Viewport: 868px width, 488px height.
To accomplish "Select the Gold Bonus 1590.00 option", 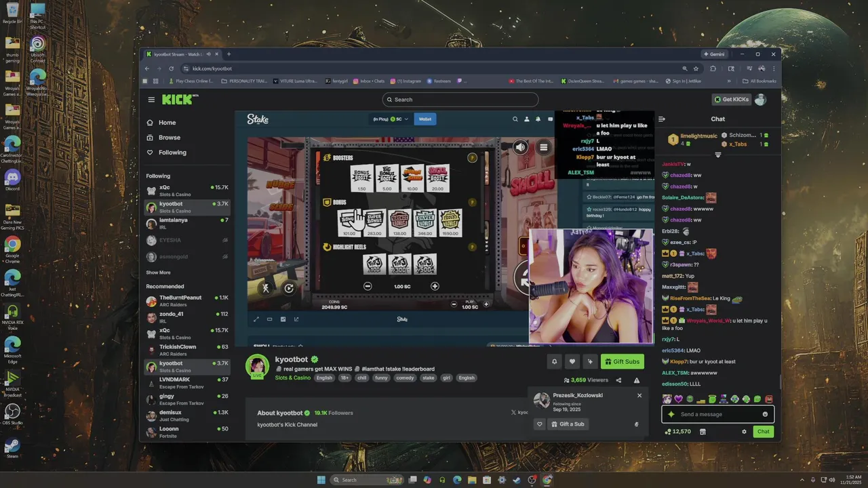I will coord(450,222).
